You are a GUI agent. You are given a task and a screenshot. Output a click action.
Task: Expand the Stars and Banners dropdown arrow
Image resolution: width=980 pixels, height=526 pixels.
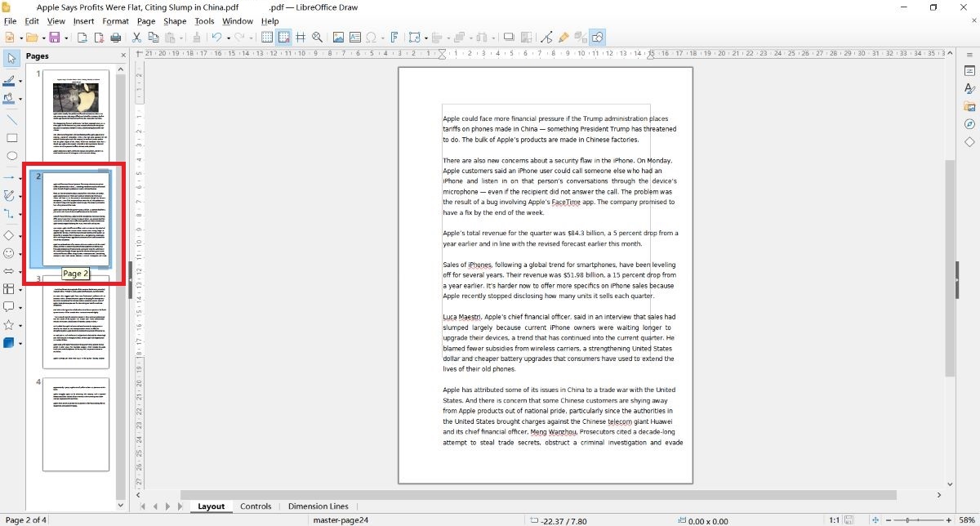[x=20, y=325]
